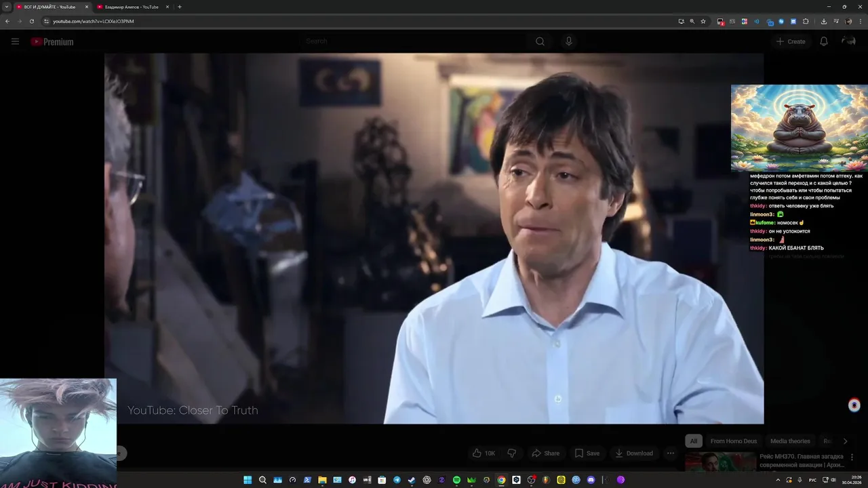Switch keyboard language РУС indicator
This screenshot has width=868, height=488.
coord(812,480)
